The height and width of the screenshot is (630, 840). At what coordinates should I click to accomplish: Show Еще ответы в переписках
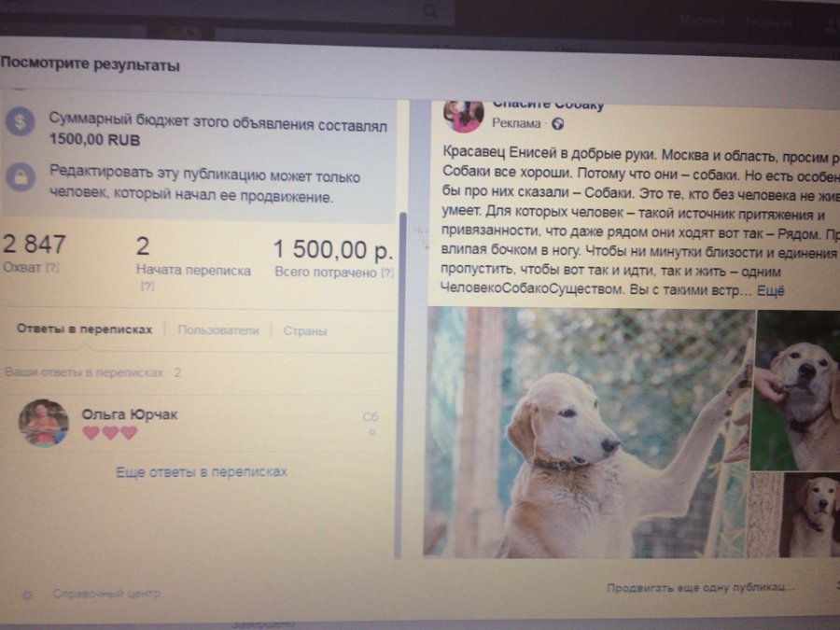(x=202, y=472)
